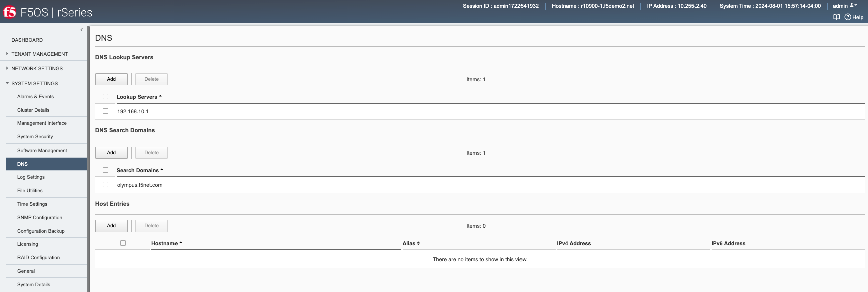Delete selected DNS search domain
Image resolution: width=868 pixels, height=292 pixels.
(151, 153)
